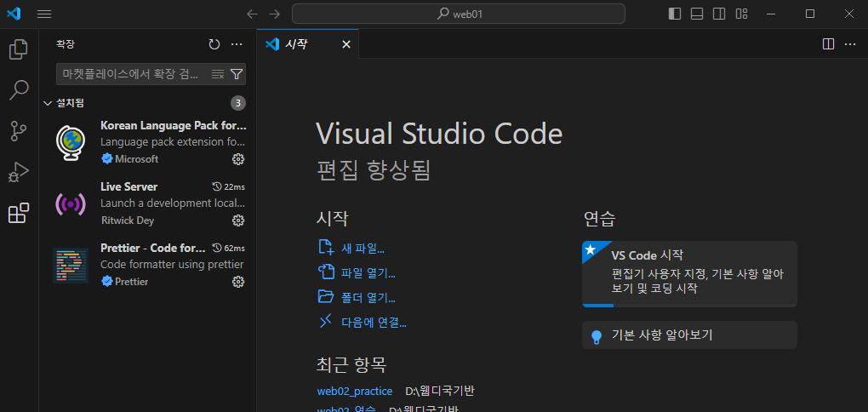868x412 pixels.
Task: Click the installed extensions count badge
Action: [x=238, y=103]
